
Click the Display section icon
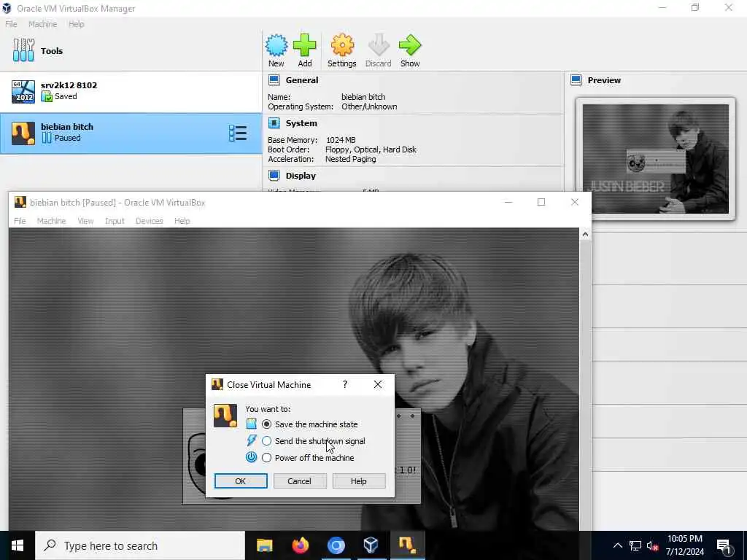pos(274,175)
